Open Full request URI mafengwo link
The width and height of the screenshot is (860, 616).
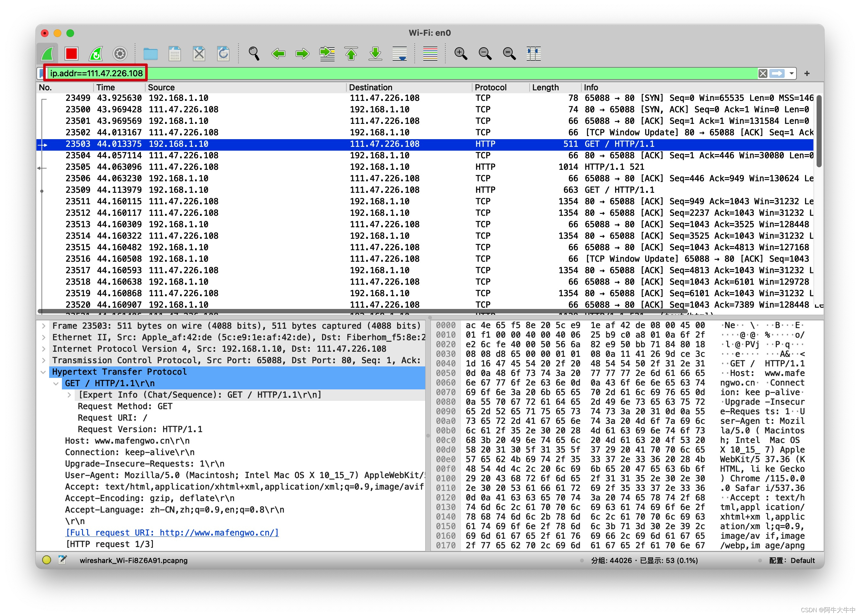point(172,533)
